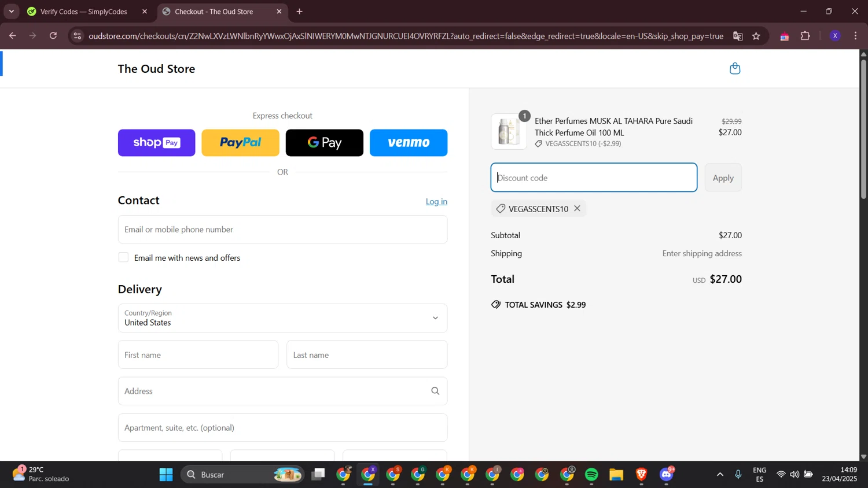868x488 pixels.
Task: Open Task View in the taskbar
Action: point(318,475)
